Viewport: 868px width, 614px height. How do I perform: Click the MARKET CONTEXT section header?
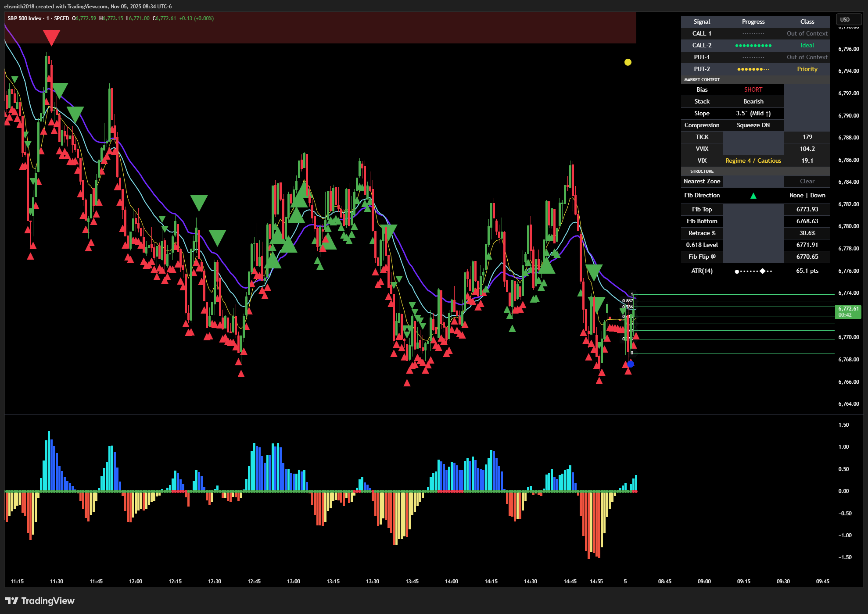coord(702,80)
